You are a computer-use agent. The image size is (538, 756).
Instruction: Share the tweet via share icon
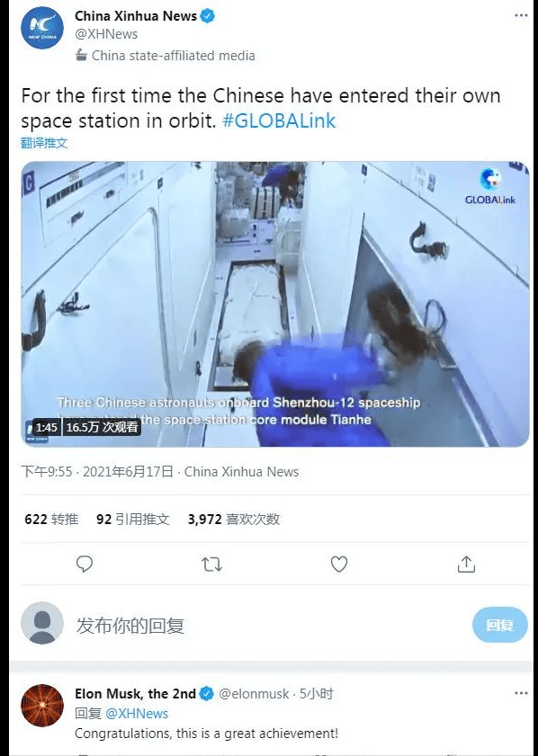[x=466, y=564]
